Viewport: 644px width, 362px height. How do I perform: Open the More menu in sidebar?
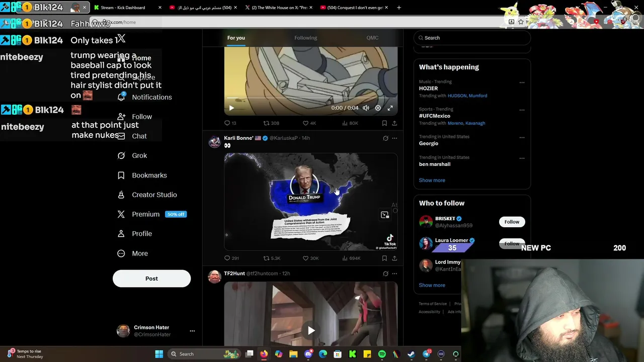pyautogui.click(x=132, y=253)
